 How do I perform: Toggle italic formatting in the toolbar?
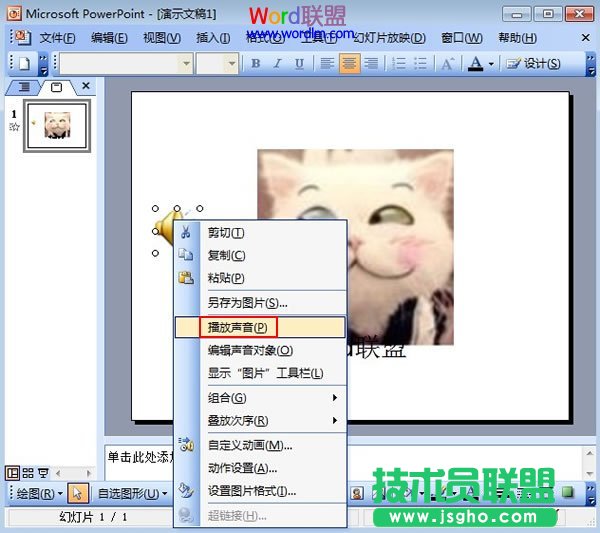[276, 63]
